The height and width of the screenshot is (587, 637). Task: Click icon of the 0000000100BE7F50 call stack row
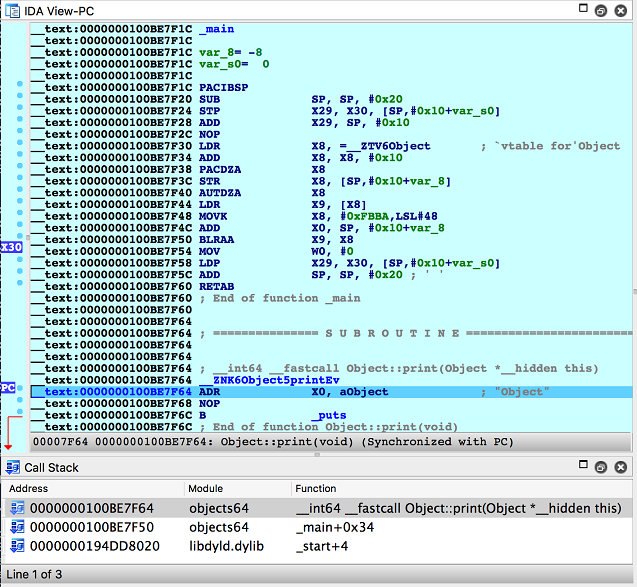[17, 527]
